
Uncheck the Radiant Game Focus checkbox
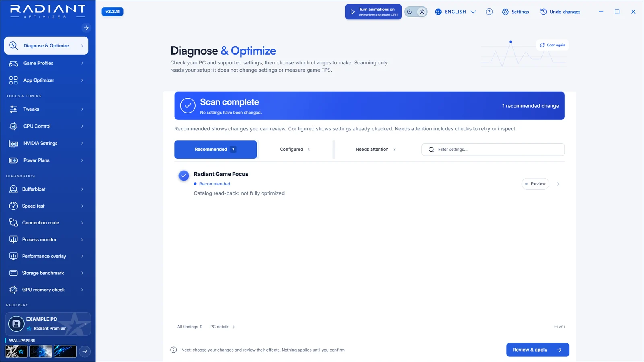click(184, 175)
